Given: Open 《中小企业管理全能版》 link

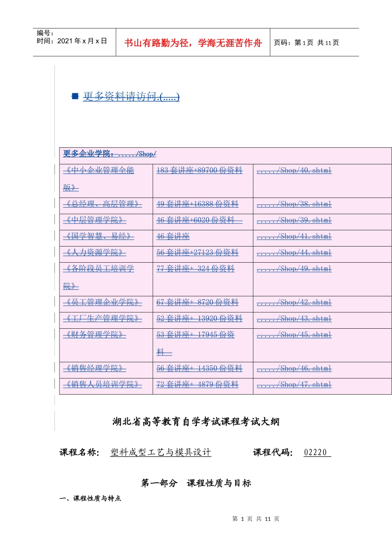Looking at the screenshot, I should point(99,179).
